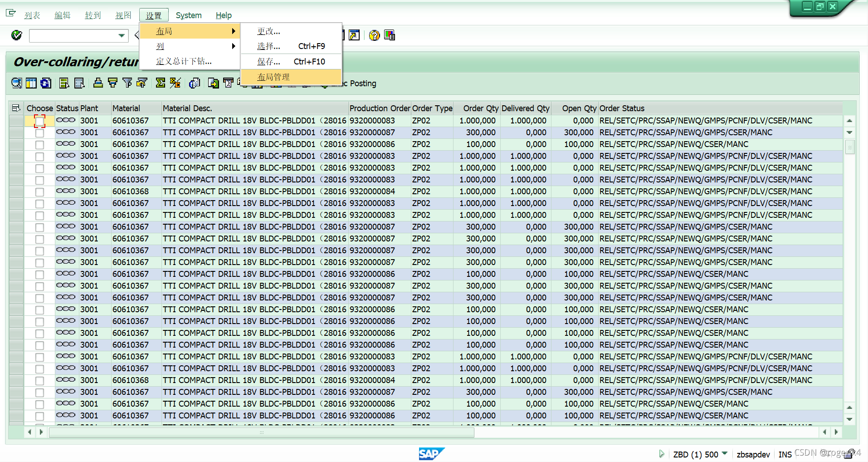Tick checkbox in fourth row, order 9320000083
The image size is (868, 462).
40,157
